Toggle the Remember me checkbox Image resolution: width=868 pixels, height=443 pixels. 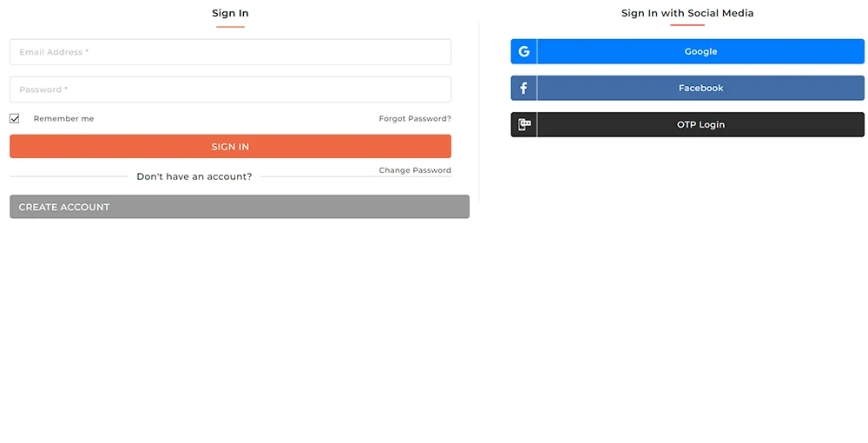coord(15,118)
